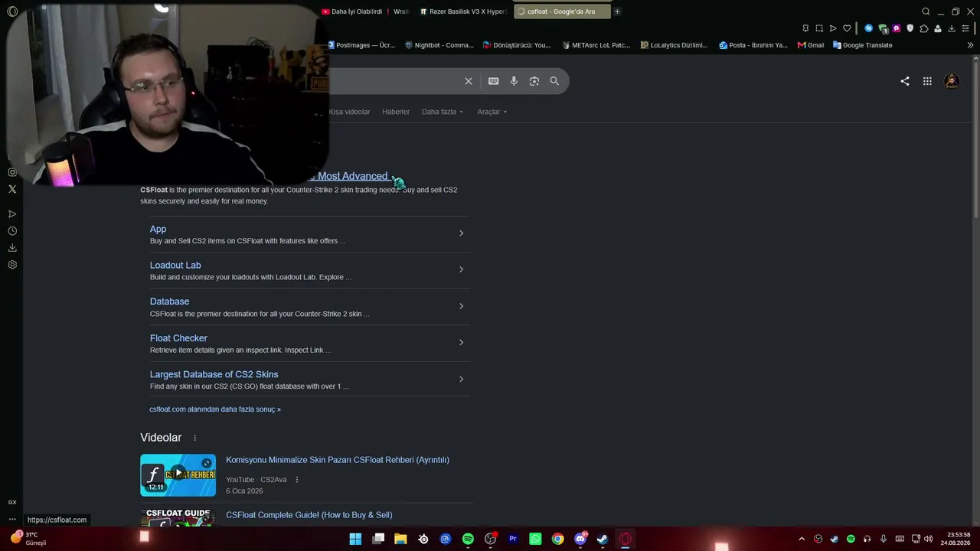Image resolution: width=980 pixels, height=551 pixels.
Task: Click the Opera pinboard pin icon
Action: [805, 28]
